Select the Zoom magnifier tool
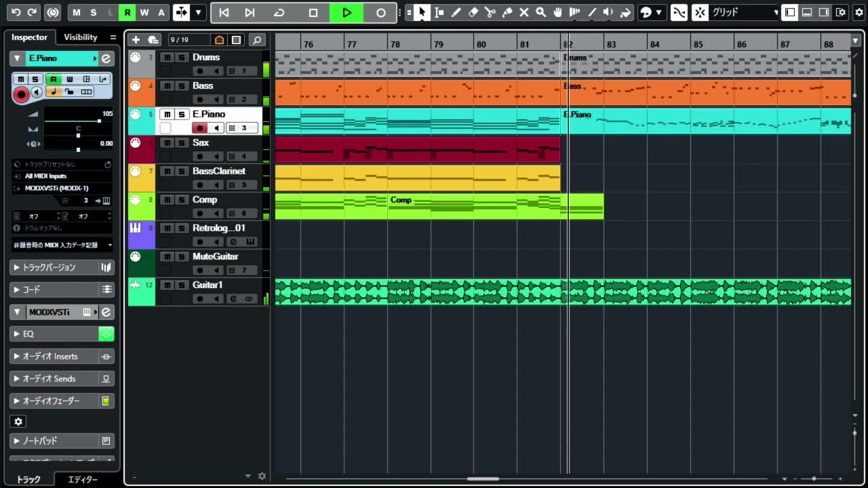This screenshot has width=868, height=488. [x=540, y=12]
